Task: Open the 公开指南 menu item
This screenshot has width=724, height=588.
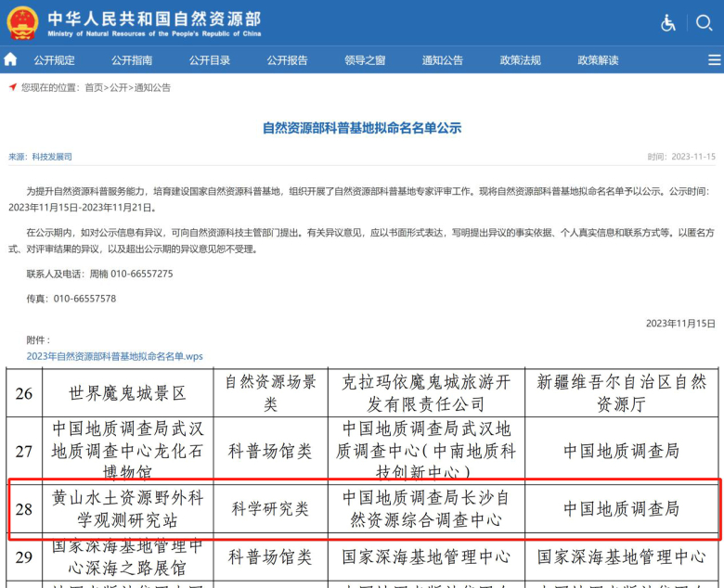Action: pyautogui.click(x=132, y=60)
